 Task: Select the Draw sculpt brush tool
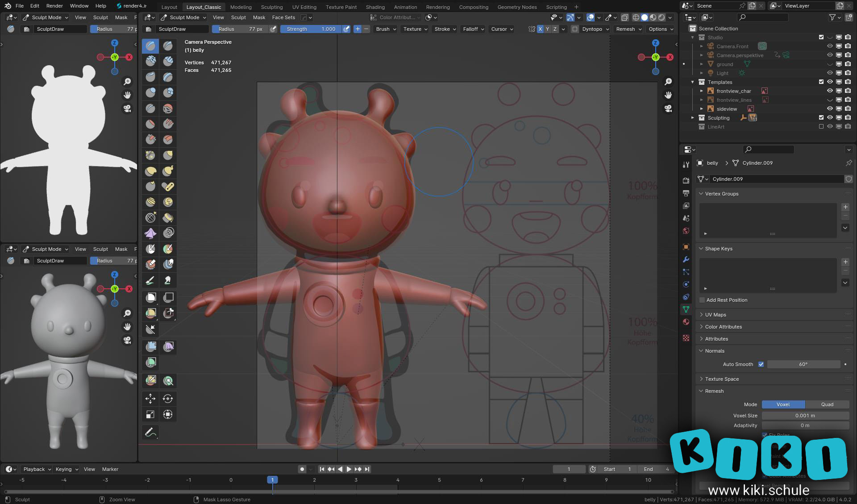(x=150, y=46)
